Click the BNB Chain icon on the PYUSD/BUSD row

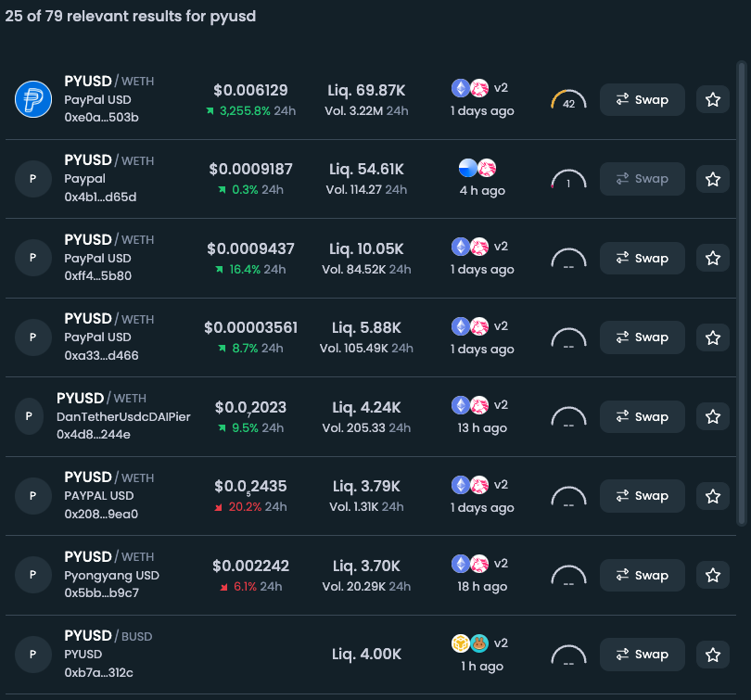[461, 643]
